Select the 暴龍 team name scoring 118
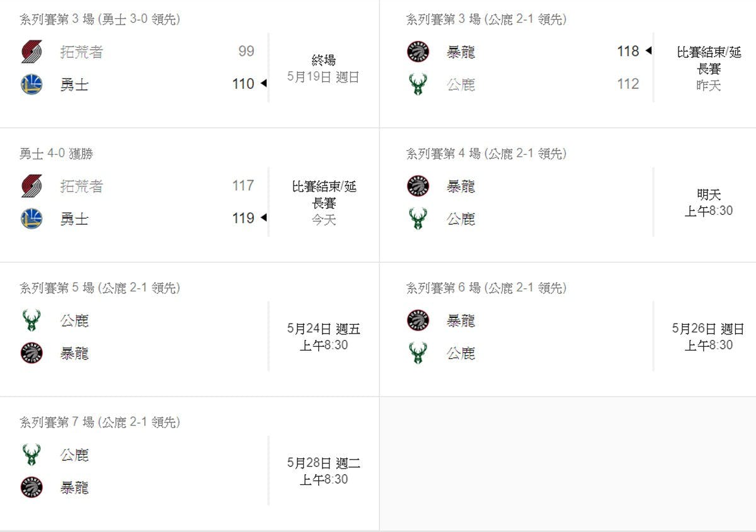Viewport: 756px width, 532px height. click(x=461, y=52)
